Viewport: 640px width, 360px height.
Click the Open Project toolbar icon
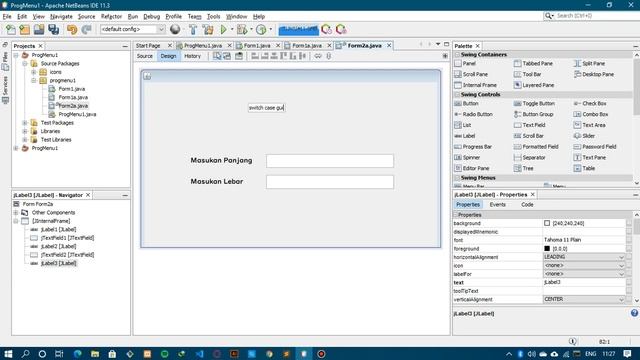tap(39, 29)
